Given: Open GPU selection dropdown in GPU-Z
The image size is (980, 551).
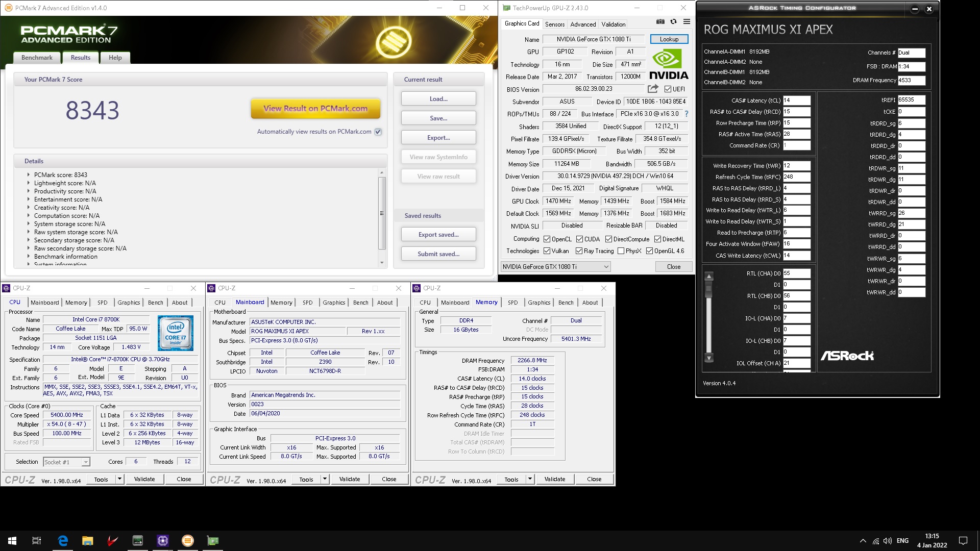Looking at the screenshot, I should [555, 267].
